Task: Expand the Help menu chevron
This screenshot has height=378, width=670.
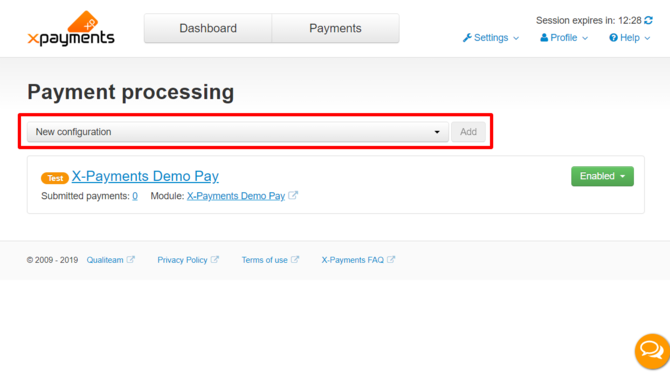Action: (x=647, y=38)
